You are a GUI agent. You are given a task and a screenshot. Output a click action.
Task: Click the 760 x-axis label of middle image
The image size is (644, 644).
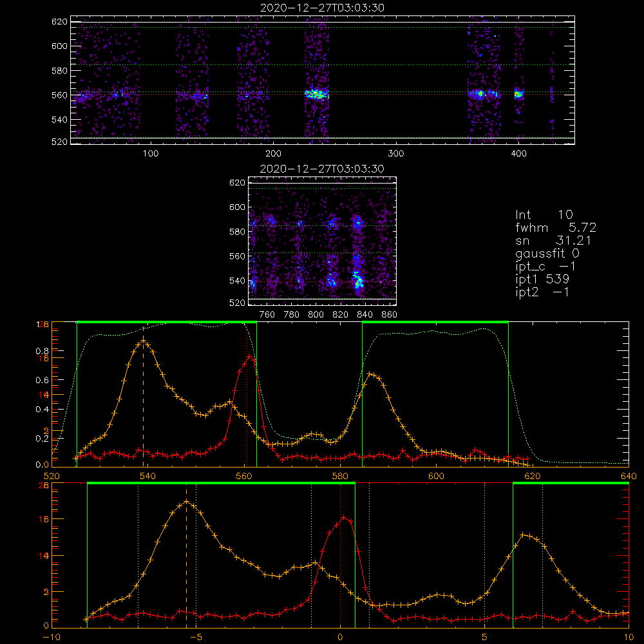tap(267, 315)
